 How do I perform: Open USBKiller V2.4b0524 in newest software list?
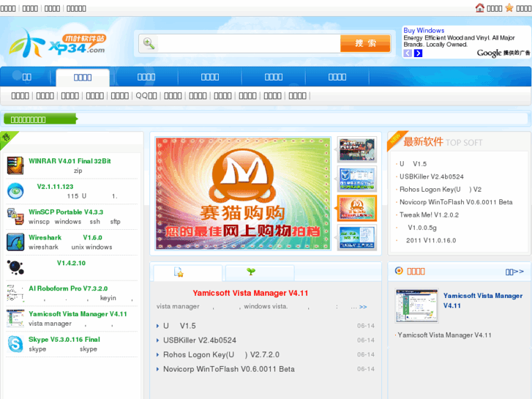431,176
